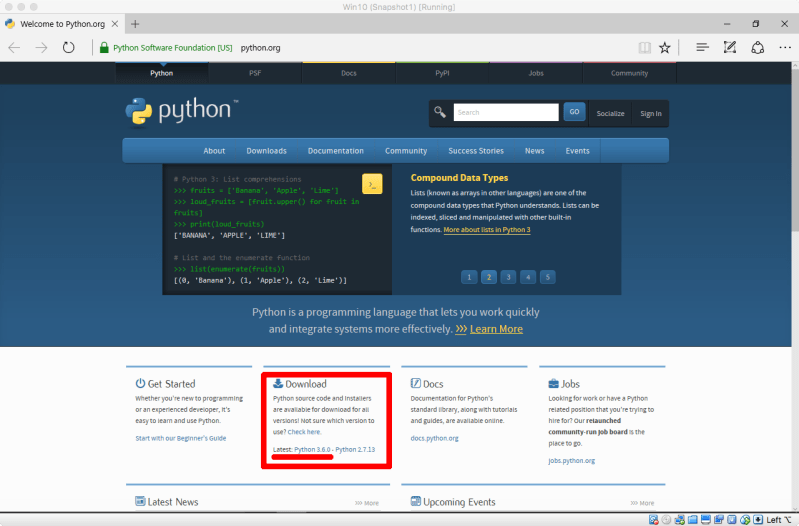799x526 pixels.
Task: Click the Upcoming Events calendar icon
Action: [x=416, y=501]
